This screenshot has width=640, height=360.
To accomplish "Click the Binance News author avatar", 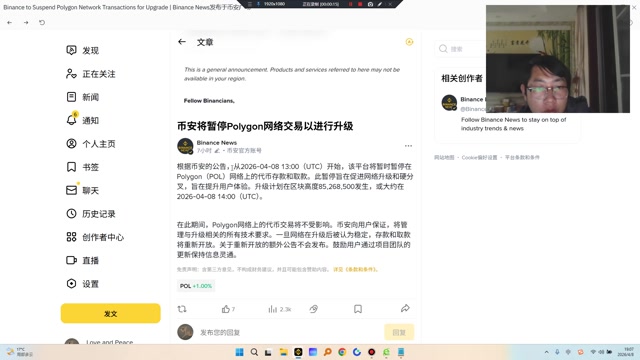I will point(185,146).
